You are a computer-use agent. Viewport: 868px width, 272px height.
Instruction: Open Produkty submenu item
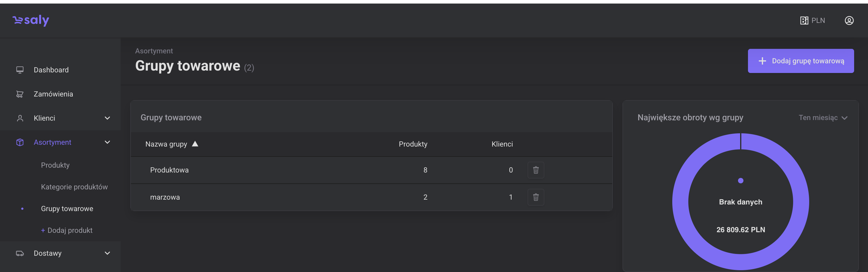(55, 165)
